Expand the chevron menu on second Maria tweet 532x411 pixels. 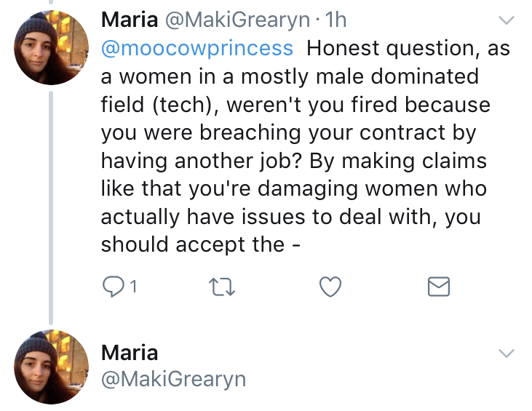pyautogui.click(x=504, y=353)
